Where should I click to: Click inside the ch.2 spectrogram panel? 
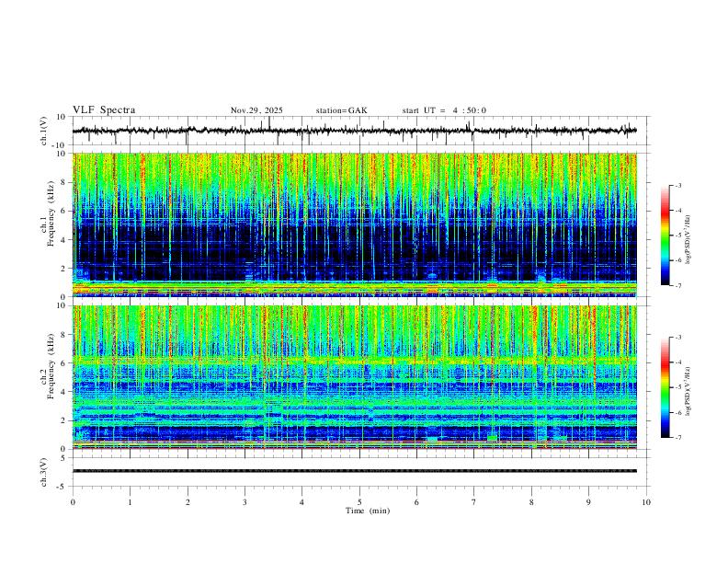(355, 377)
